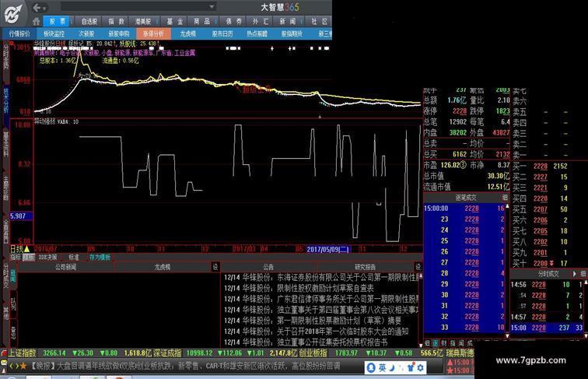The image size is (588, 379).
Task: Switch to 龙虎榜 sub-tab in blue bar
Action: pyautogui.click(x=188, y=33)
